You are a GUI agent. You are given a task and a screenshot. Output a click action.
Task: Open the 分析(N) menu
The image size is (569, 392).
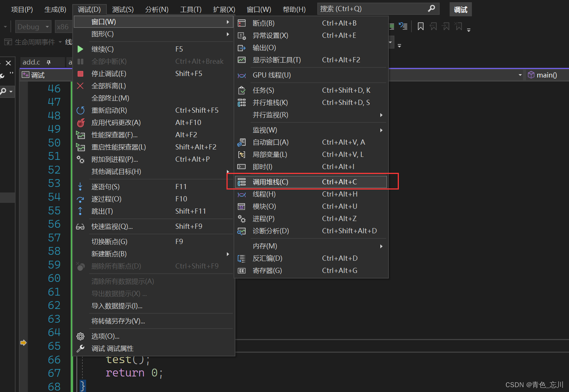tap(157, 9)
